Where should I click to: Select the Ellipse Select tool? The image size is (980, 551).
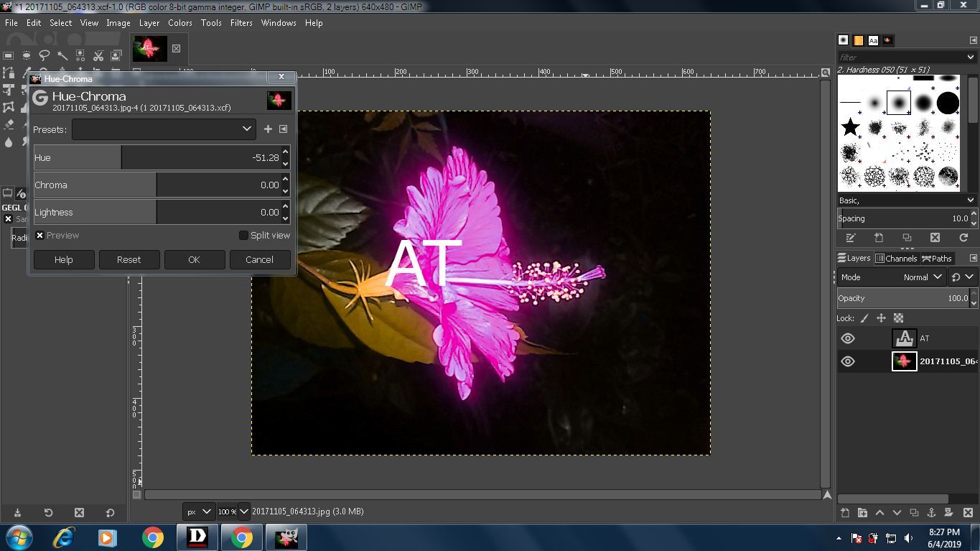(x=27, y=55)
